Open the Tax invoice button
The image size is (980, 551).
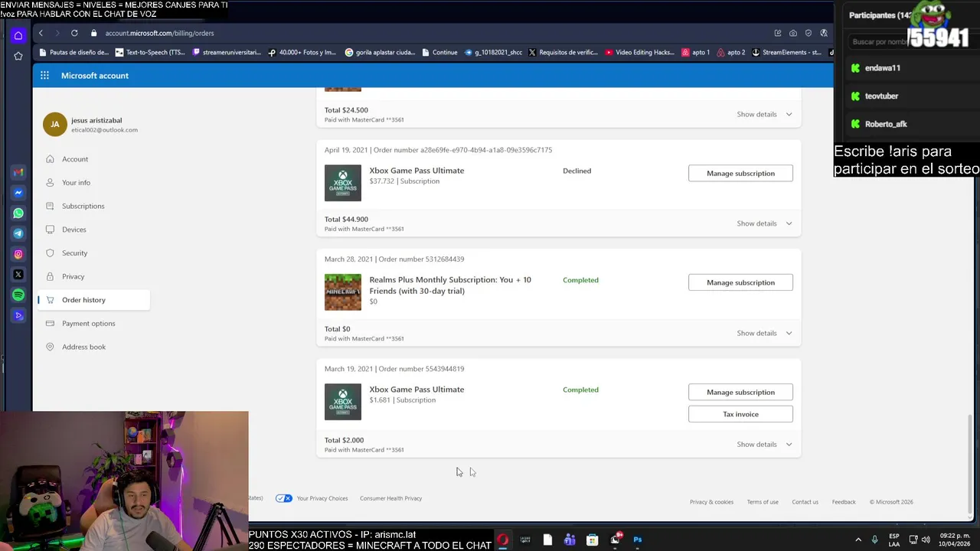(740, 414)
